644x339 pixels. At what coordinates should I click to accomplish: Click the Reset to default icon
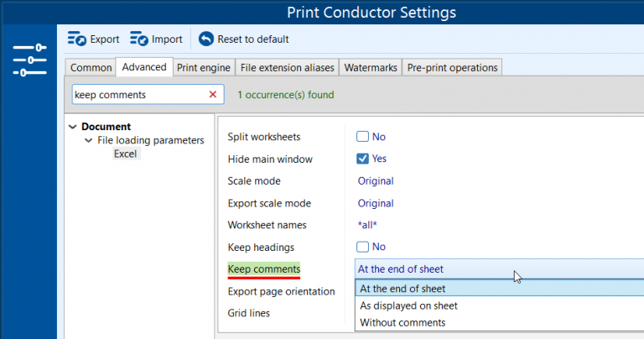205,39
